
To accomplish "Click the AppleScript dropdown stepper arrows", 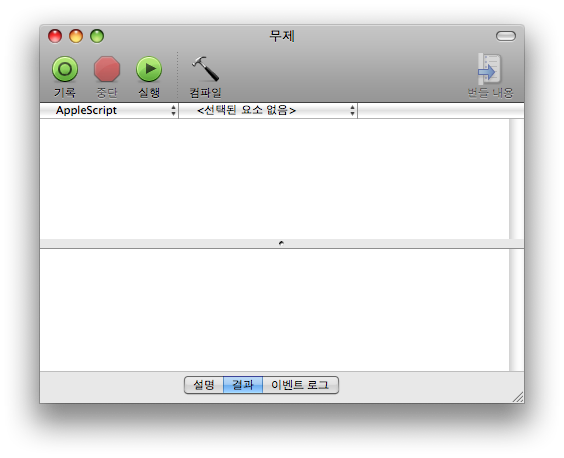I will 173,110.
